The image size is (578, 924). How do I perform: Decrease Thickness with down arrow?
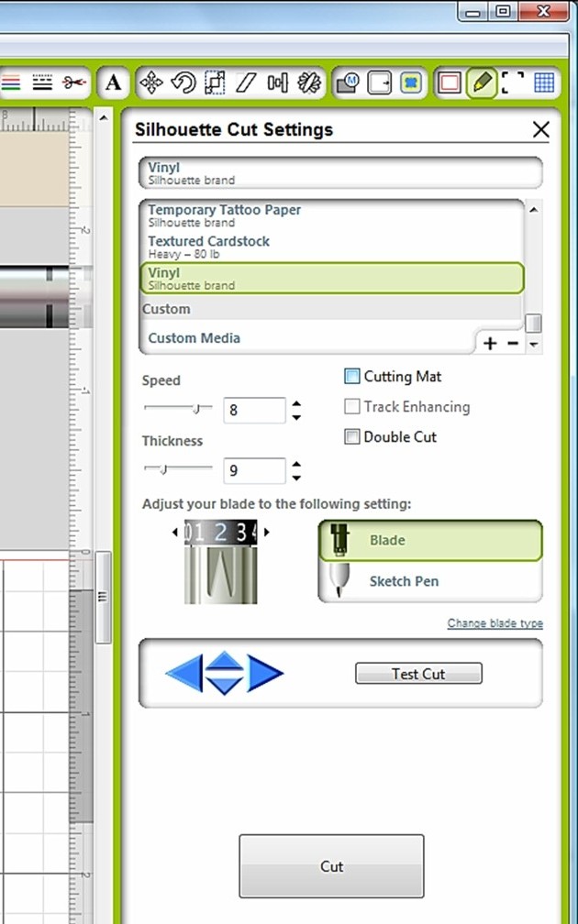(x=296, y=478)
